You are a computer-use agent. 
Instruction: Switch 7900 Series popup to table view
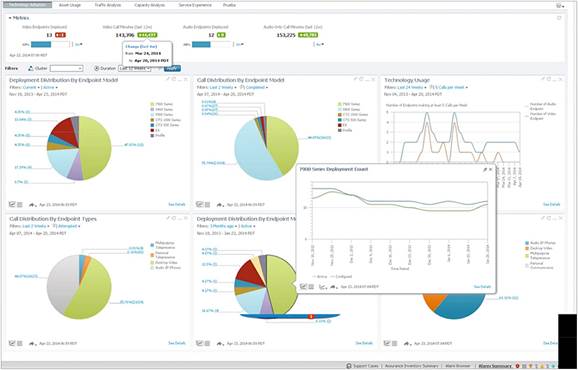[311, 286]
